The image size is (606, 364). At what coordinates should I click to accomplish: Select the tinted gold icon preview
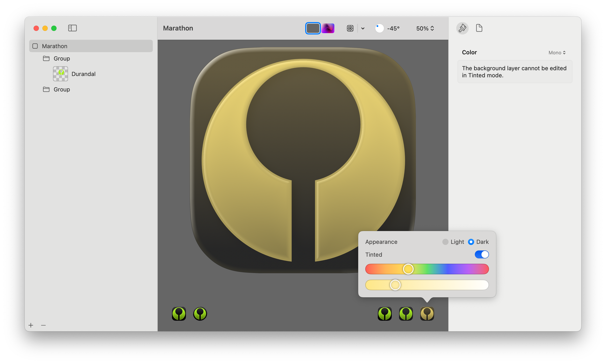(427, 313)
